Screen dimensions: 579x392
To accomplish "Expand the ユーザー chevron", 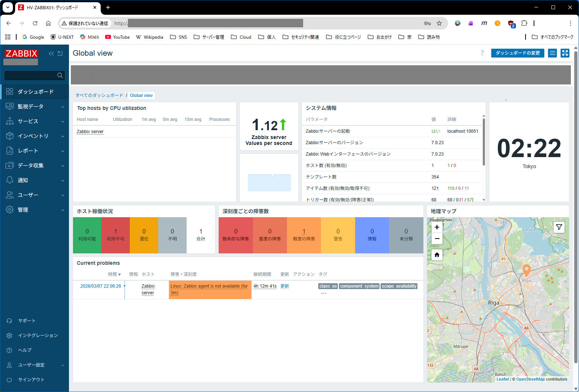I will (x=63, y=195).
